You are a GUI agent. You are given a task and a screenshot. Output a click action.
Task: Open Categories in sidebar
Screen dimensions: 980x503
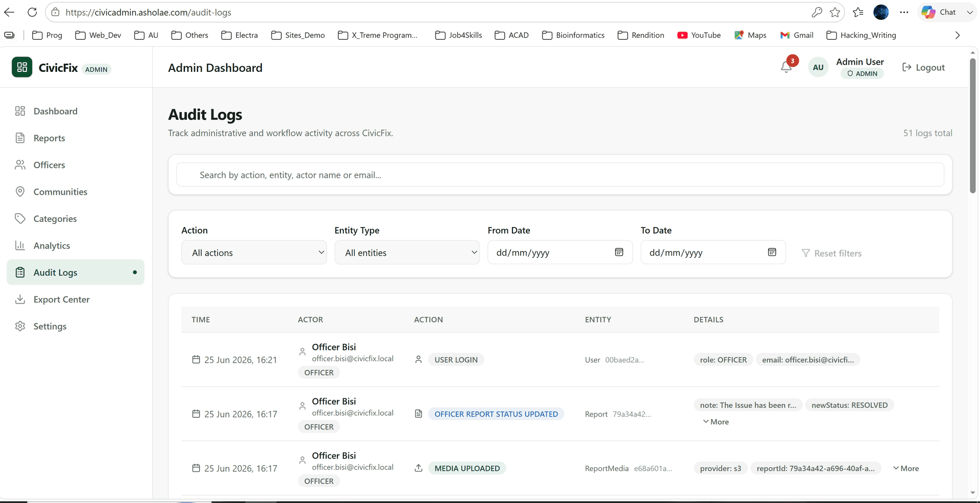pos(76,219)
